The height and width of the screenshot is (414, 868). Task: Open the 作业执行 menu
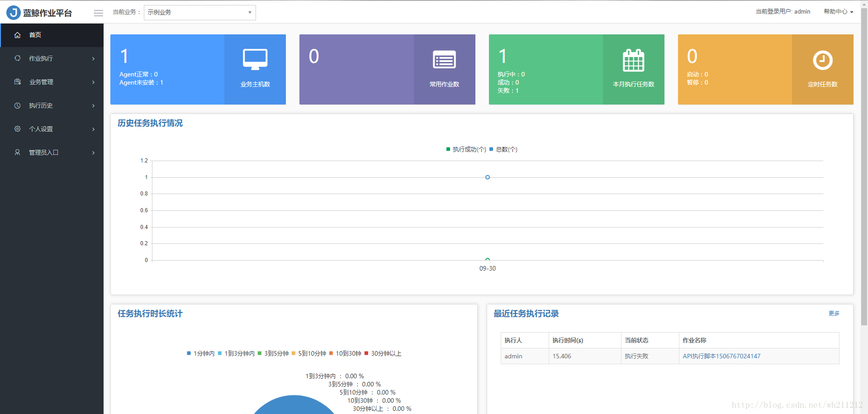52,58
